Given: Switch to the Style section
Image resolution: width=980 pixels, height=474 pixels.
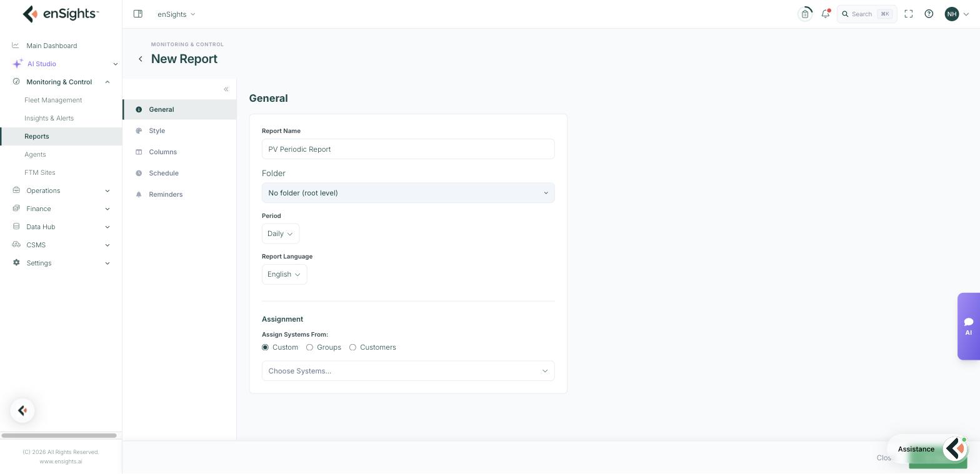Looking at the screenshot, I should coord(179,131).
